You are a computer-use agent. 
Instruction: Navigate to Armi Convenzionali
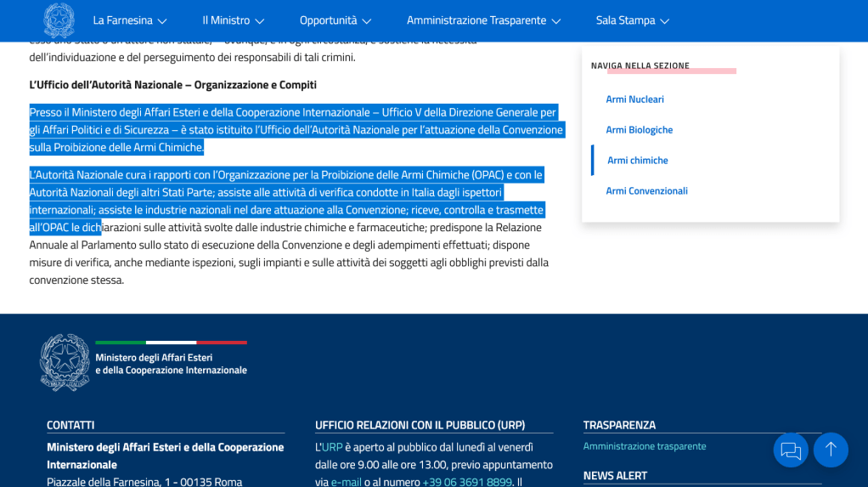coord(646,191)
